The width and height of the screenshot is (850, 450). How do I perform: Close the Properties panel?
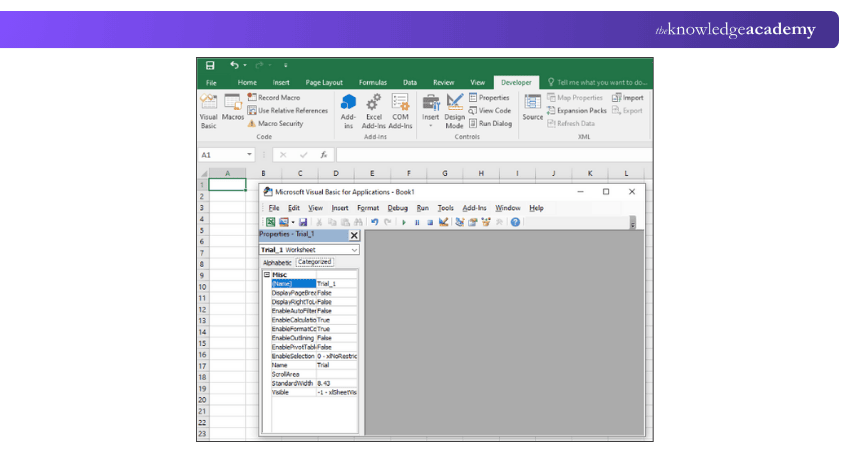tap(354, 235)
